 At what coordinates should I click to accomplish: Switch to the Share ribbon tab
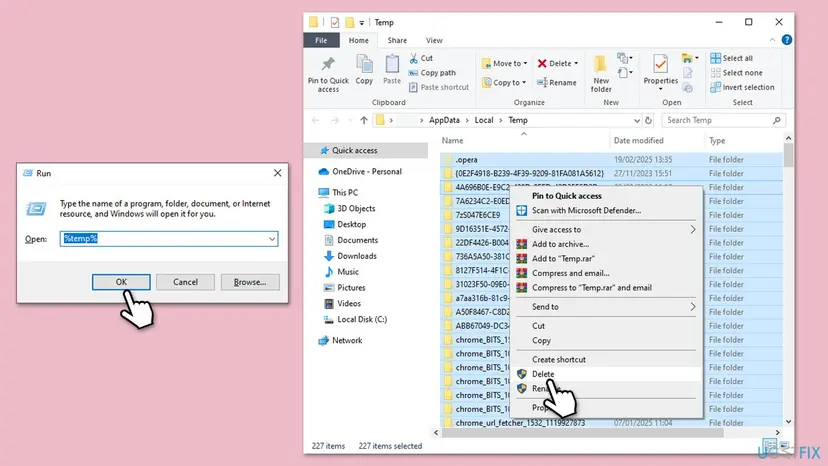point(397,40)
